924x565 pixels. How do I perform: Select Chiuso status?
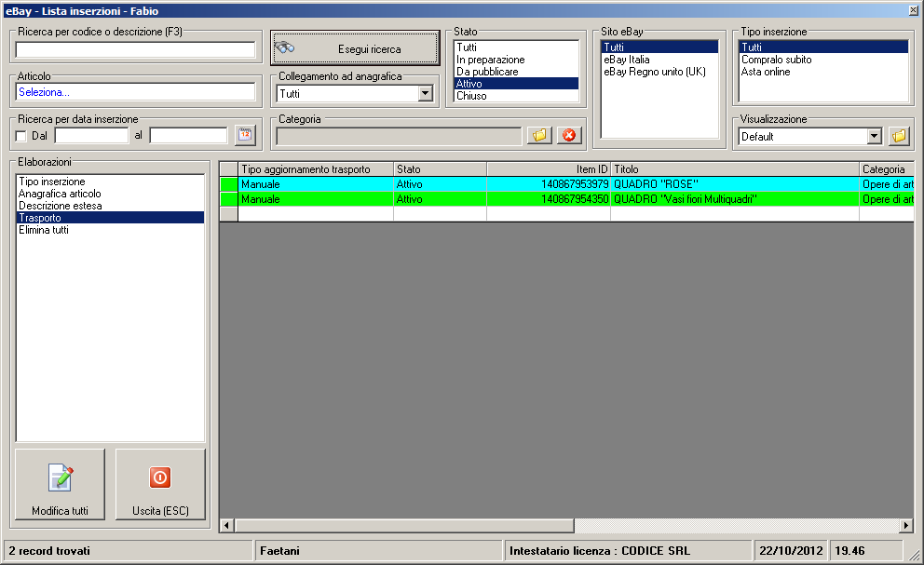tap(516, 96)
